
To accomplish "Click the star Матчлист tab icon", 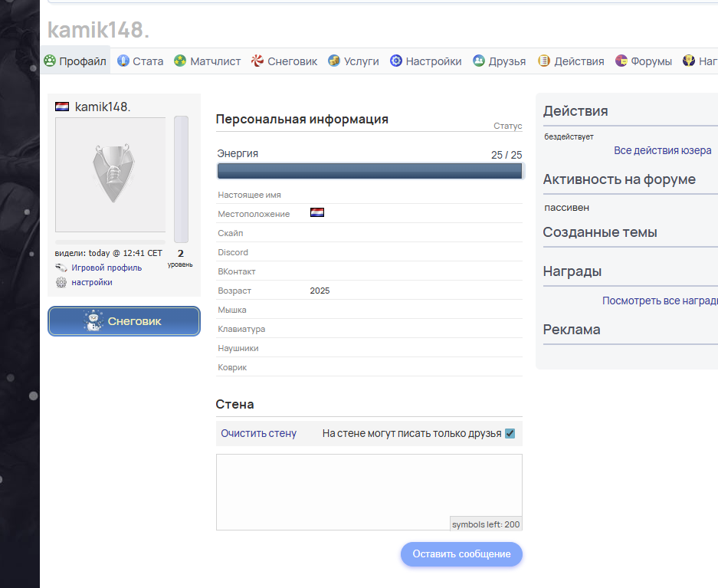I will 180,61.
